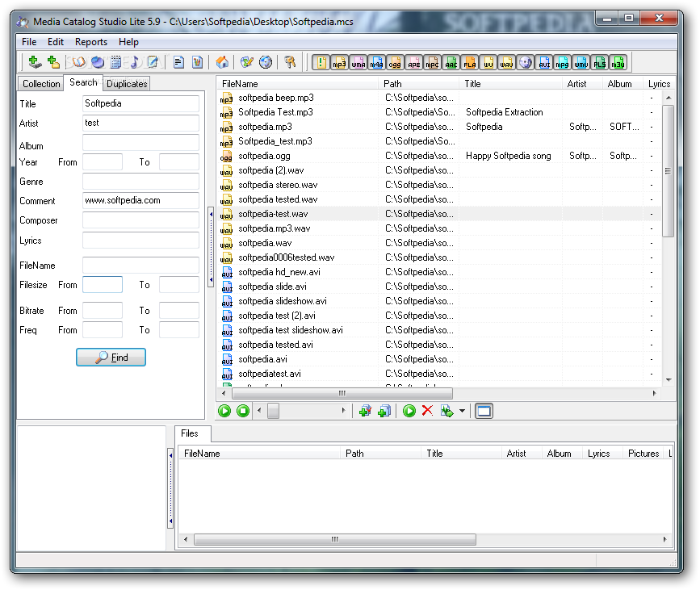The height and width of the screenshot is (590, 700).
Task: Click the m3u playlist filter icon
Action: tap(618, 62)
